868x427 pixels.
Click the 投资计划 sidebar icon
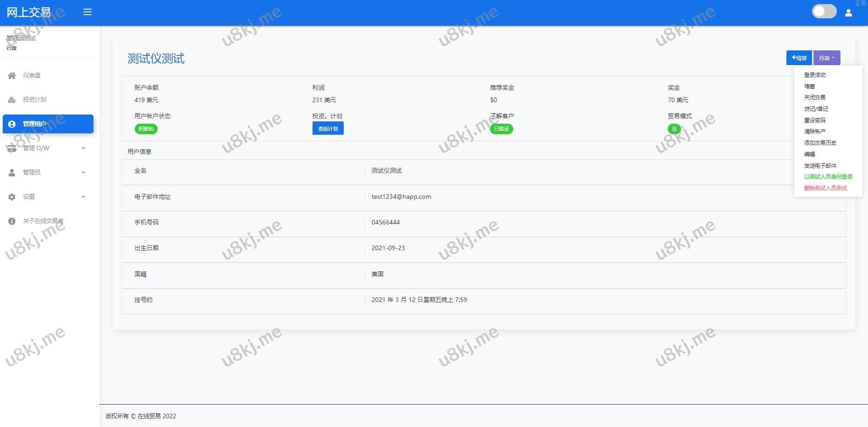[12, 100]
